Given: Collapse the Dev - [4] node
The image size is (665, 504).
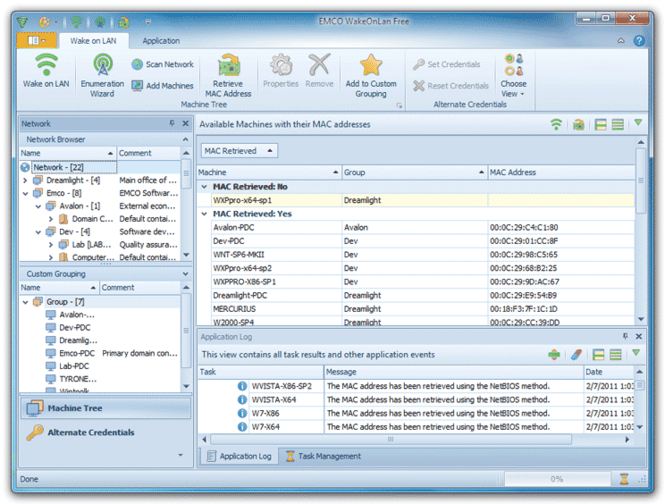Looking at the screenshot, I should coord(38,232).
